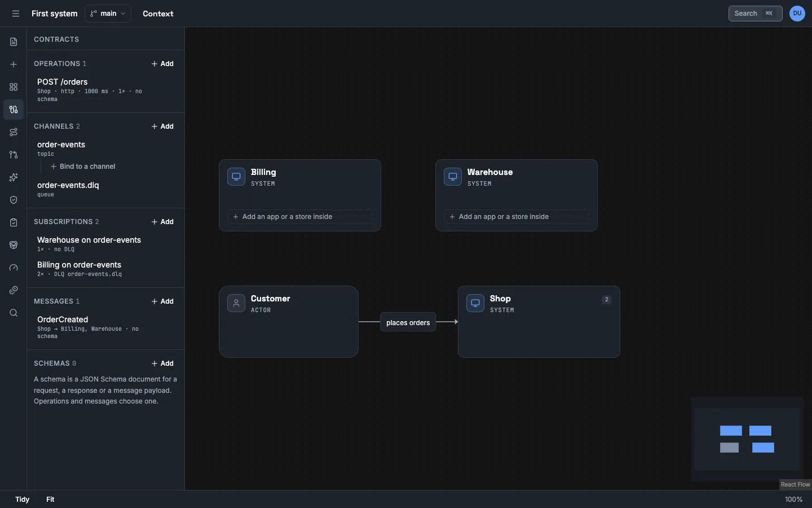Select Billing on order-events subscription

tap(105, 269)
